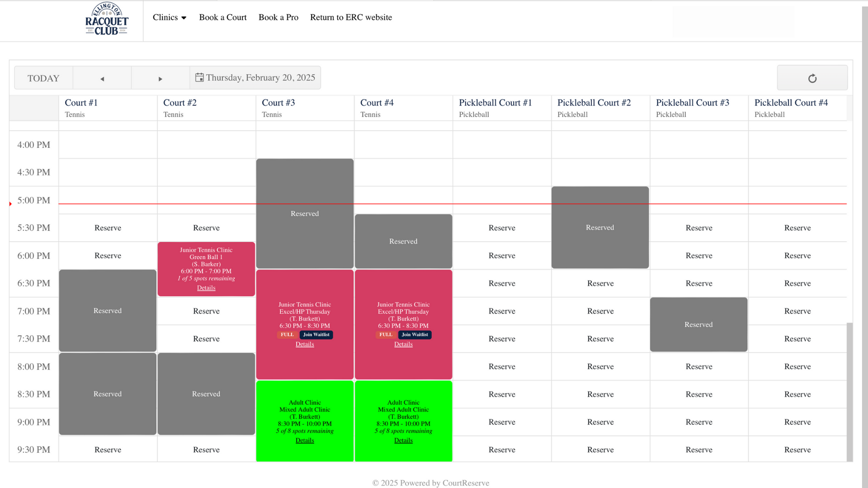The width and height of the screenshot is (868, 488).
Task: Join Waitlist for Court #3 Excel/HP clinic
Action: point(316,335)
